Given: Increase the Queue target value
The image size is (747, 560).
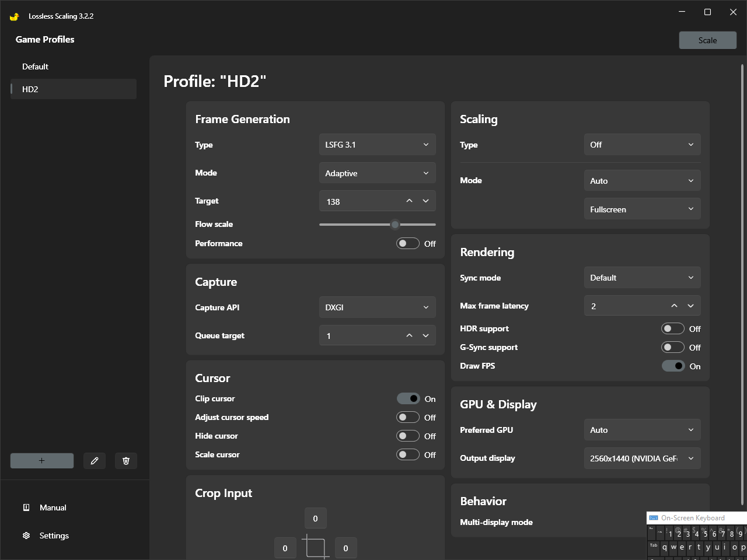Looking at the screenshot, I should pos(410,335).
